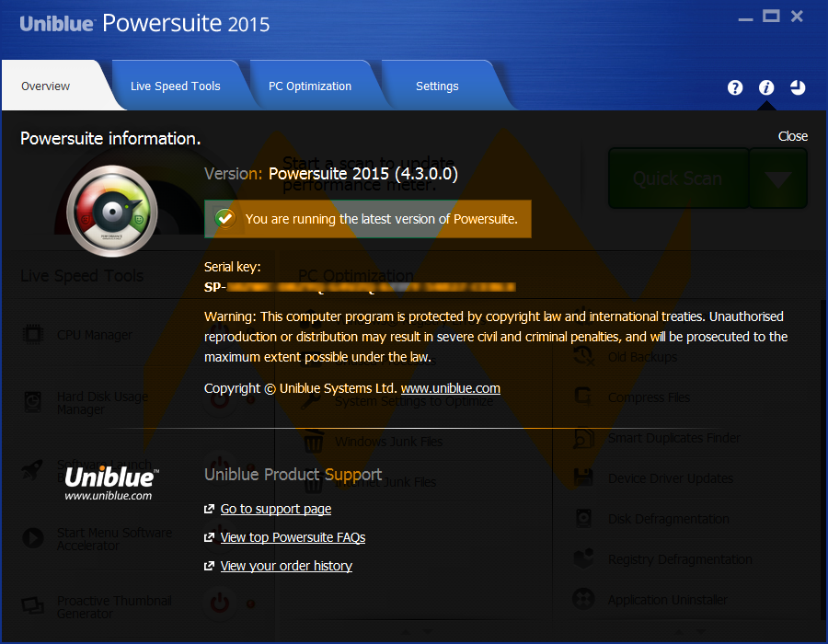The image size is (828, 644).
Task: Click the dimmed Compress Files icon
Action: tap(583, 396)
